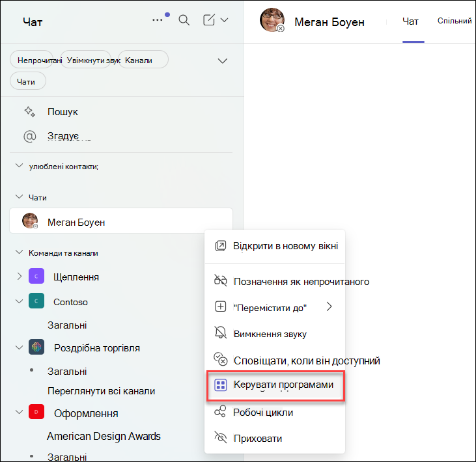This screenshot has height=462, width=476.
Task: Choose Керувати програмами menu item
Action: click(x=275, y=385)
